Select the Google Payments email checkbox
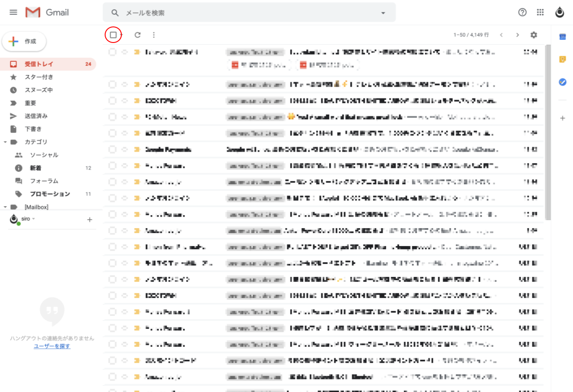This screenshot has height=392, width=573. click(x=112, y=149)
